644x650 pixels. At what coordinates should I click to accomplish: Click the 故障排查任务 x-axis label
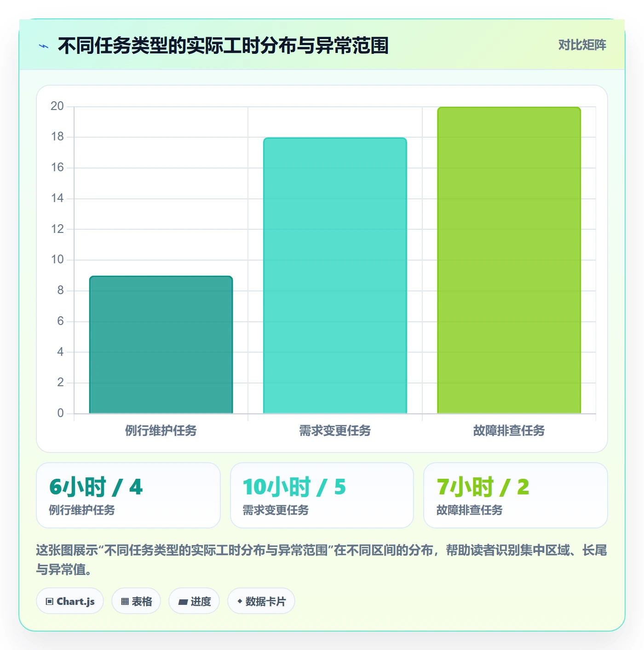click(509, 430)
